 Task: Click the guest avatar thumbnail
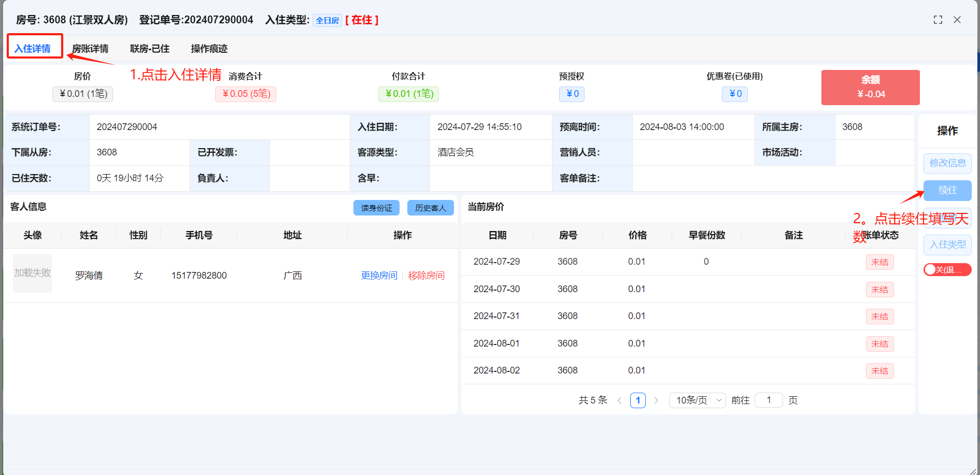pos(32,273)
